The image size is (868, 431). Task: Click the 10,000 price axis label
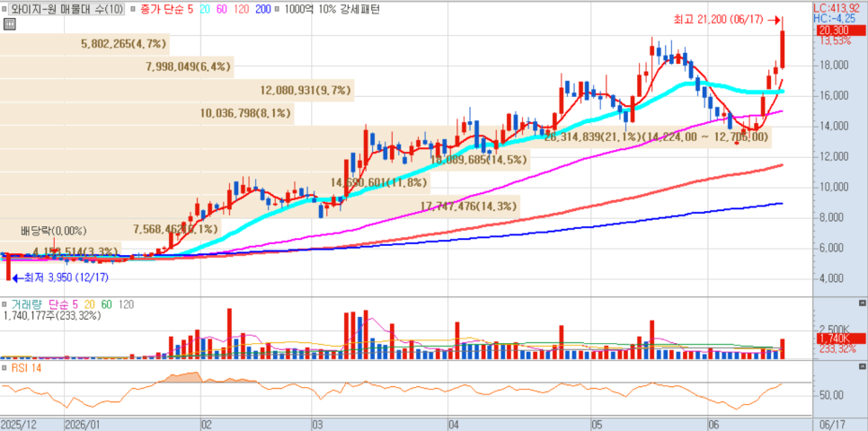click(x=834, y=187)
